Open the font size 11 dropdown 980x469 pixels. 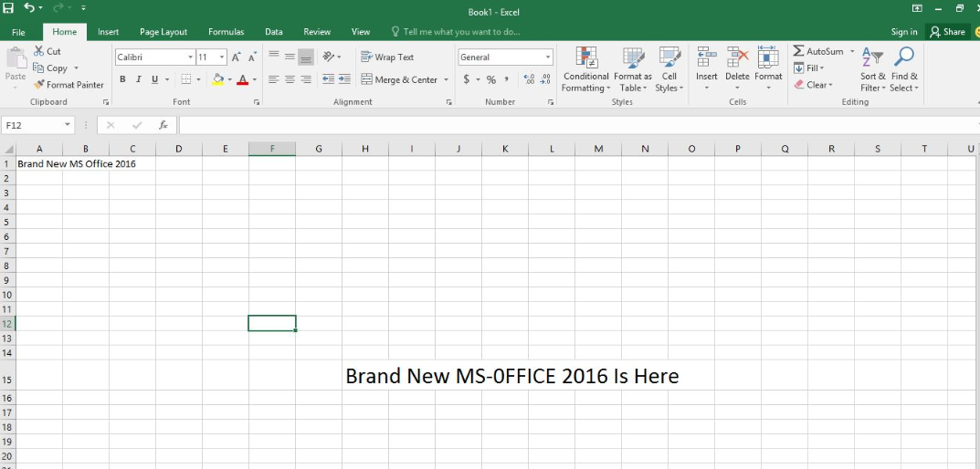pyautogui.click(x=222, y=57)
